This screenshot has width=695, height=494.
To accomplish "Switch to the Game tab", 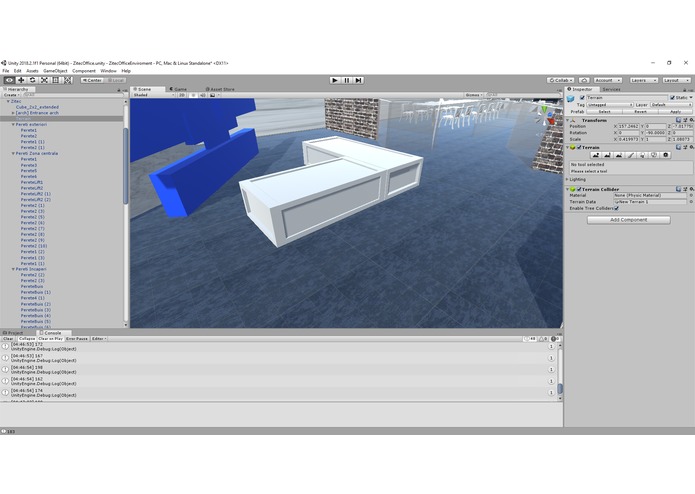I will (x=178, y=89).
